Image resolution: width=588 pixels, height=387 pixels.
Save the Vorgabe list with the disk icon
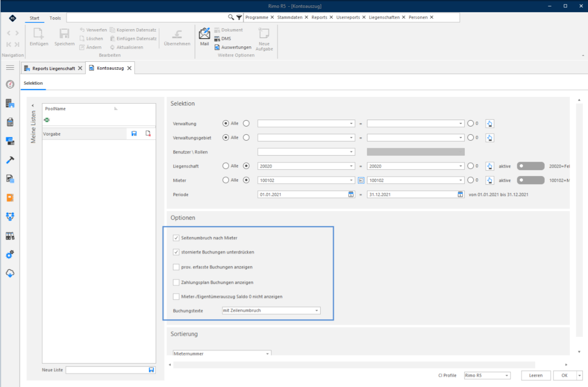coord(134,134)
